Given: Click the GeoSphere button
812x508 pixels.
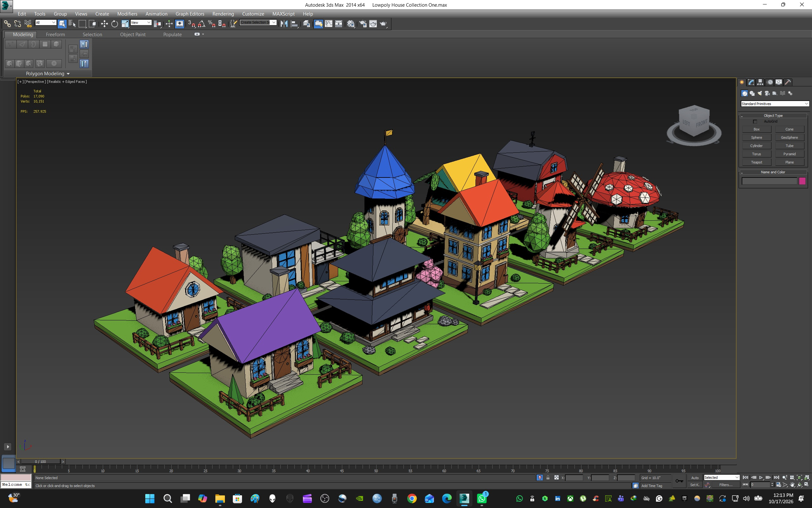Looking at the screenshot, I should click(789, 137).
